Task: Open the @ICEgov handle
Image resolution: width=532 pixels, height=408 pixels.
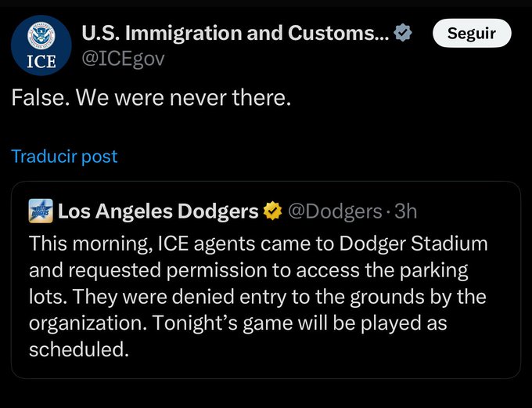Action: (123, 59)
